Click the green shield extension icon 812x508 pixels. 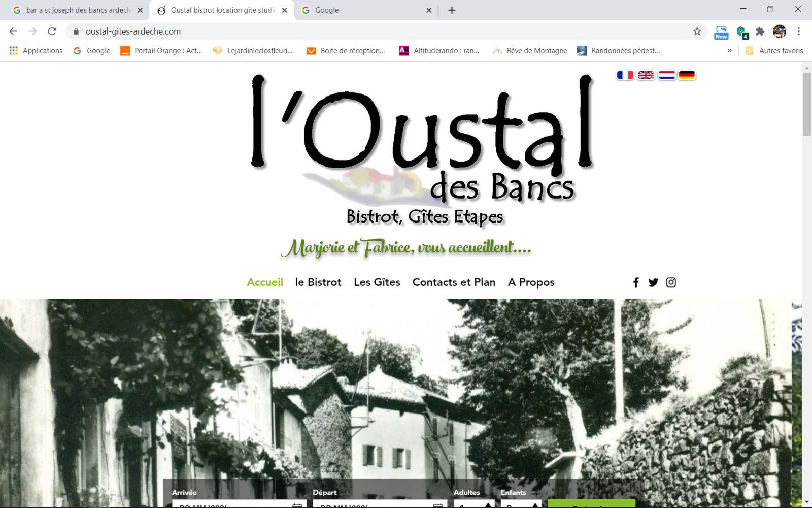[x=742, y=33]
